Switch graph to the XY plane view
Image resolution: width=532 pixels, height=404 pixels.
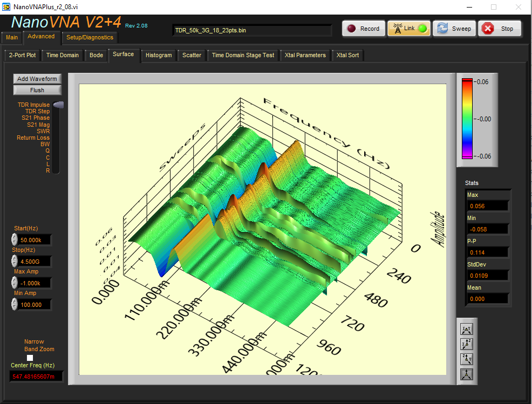(x=467, y=330)
